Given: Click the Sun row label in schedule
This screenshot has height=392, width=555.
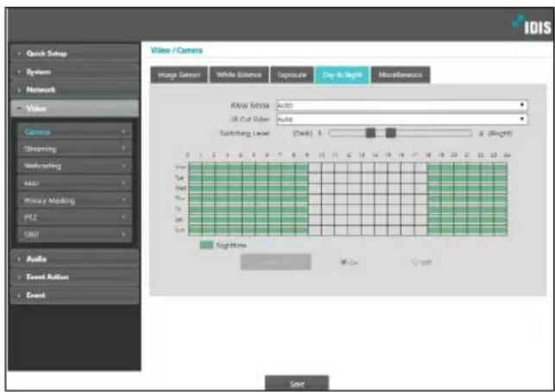Looking at the screenshot, I should (180, 230).
